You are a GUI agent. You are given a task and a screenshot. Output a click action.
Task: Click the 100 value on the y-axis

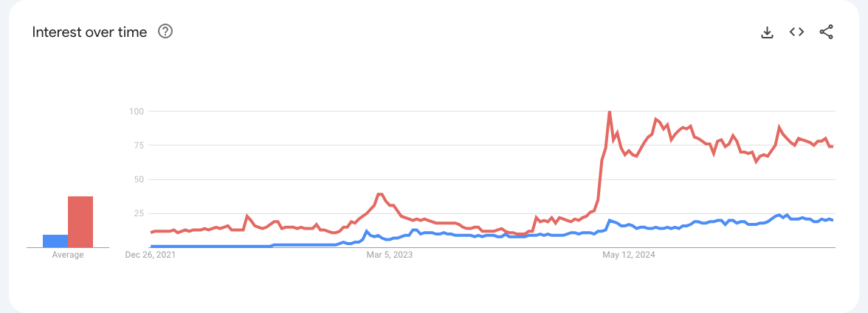(x=136, y=111)
